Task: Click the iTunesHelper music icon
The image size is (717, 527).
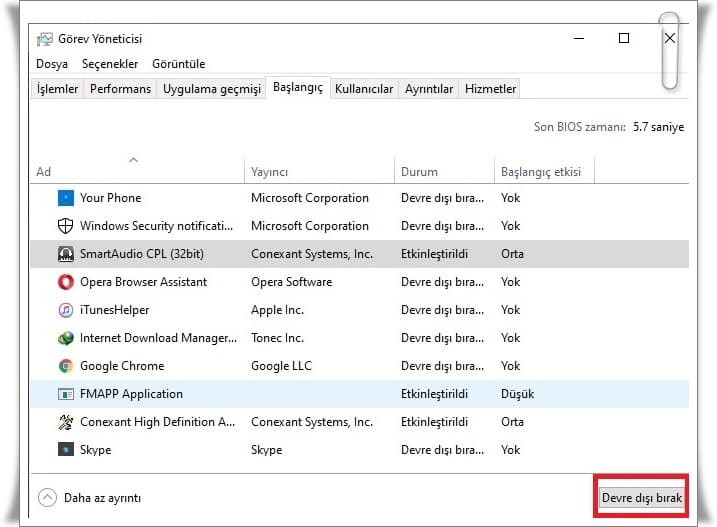Action: 66,310
